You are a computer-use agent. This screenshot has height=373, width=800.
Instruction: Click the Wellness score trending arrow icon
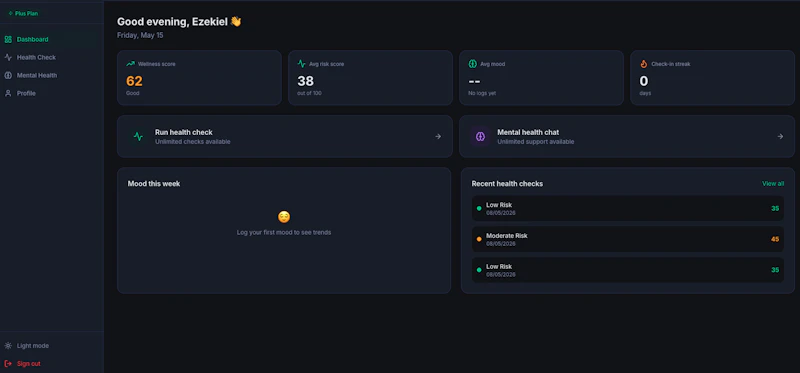pyautogui.click(x=131, y=64)
